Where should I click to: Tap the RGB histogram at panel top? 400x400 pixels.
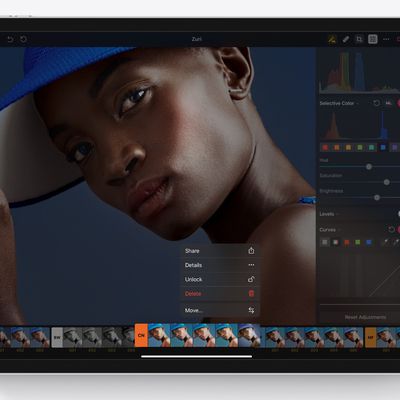pos(359,73)
